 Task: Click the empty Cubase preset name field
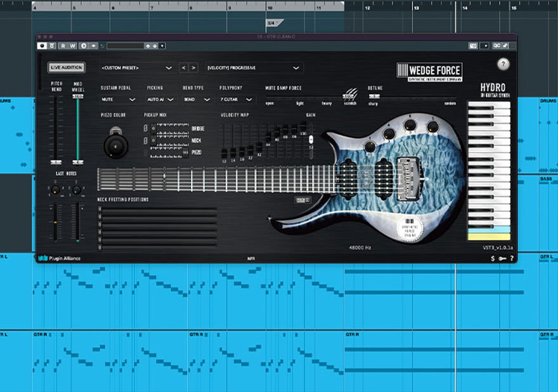point(125,46)
